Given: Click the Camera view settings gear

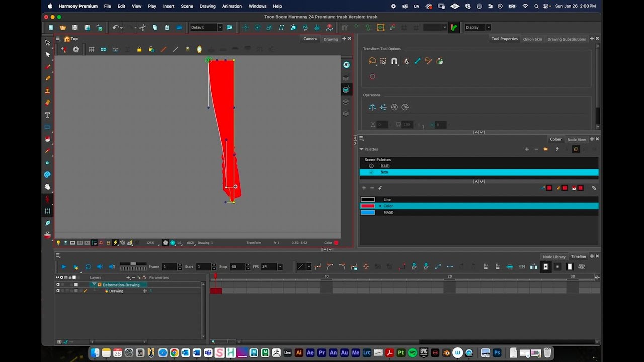Looking at the screenshot, I should (x=76, y=49).
